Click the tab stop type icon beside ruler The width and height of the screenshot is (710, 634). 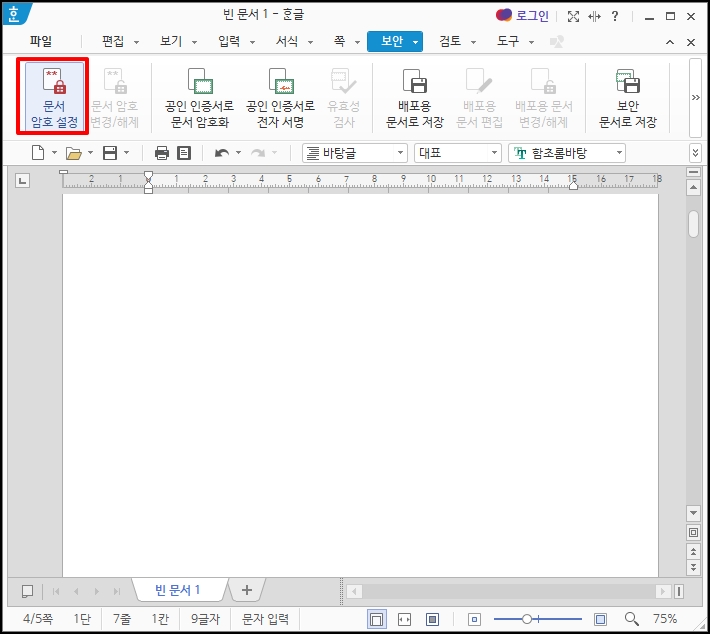[x=22, y=181]
